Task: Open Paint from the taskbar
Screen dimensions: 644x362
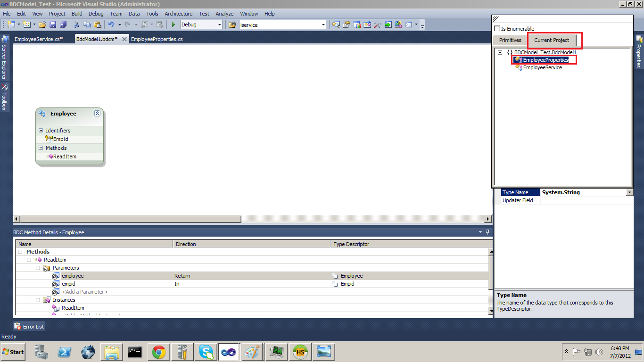Action: pos(253,352)
